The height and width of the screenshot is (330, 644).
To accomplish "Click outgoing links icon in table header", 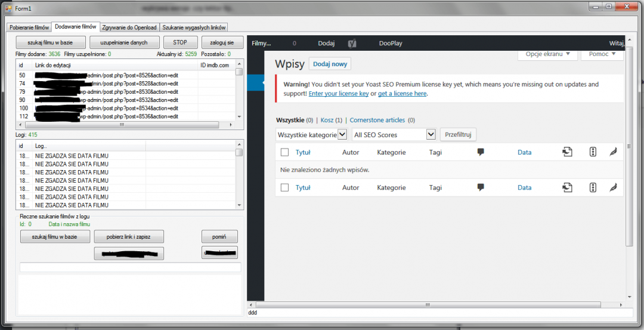I will point(567,152).
